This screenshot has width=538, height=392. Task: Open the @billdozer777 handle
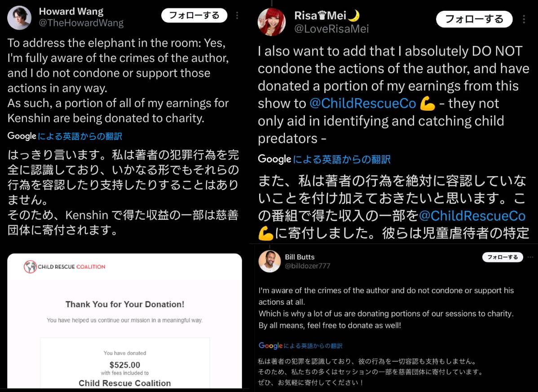(308, 266)
